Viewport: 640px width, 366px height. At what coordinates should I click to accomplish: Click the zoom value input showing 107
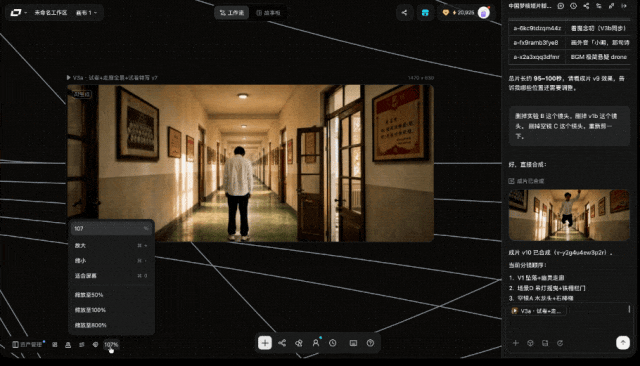[111, 228]
